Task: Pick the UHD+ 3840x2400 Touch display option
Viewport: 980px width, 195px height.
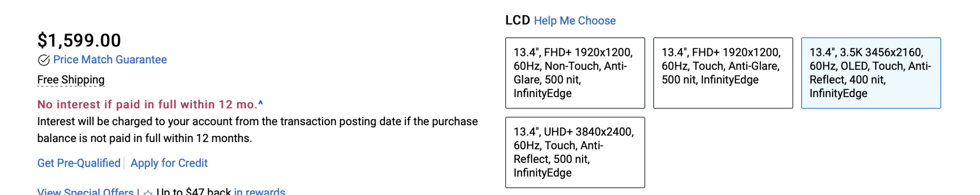Action: point(575,152)
